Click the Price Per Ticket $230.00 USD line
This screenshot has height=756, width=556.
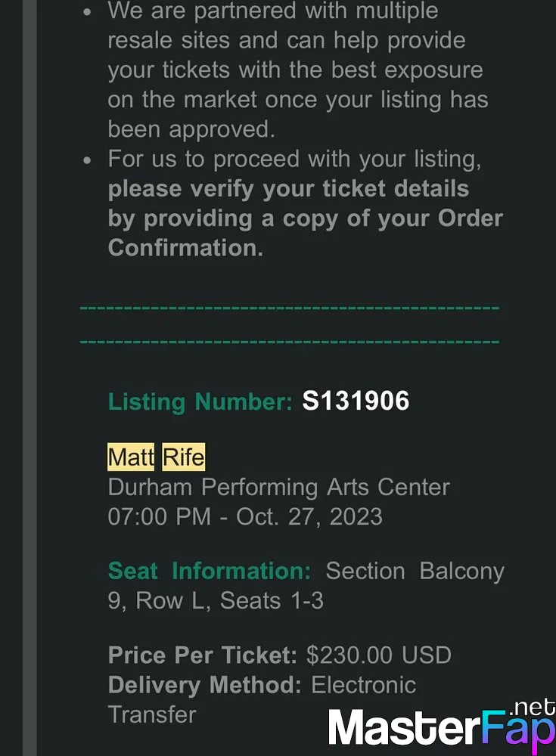279,655
